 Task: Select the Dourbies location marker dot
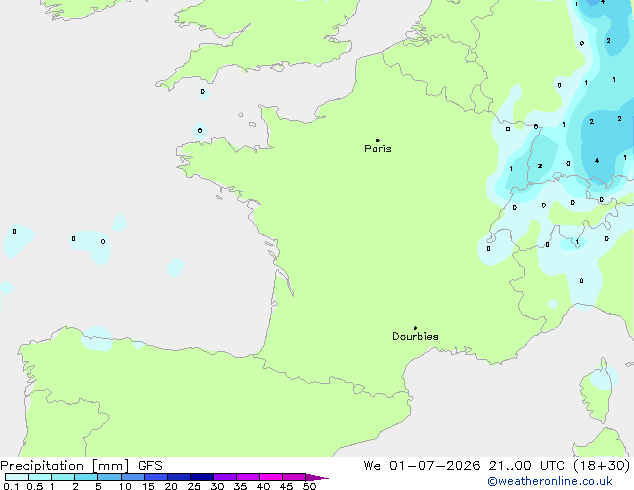[415, 328]
